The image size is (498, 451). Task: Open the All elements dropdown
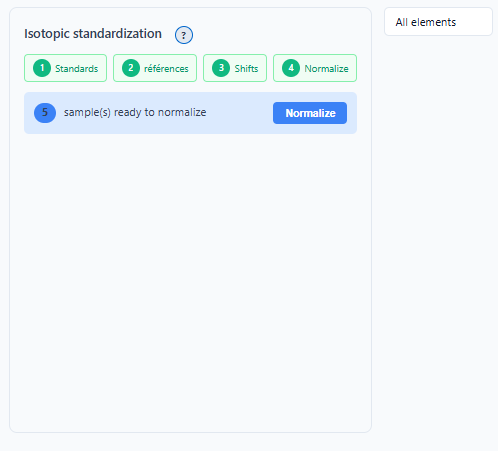pyautogui.click(x=438, y=22)
